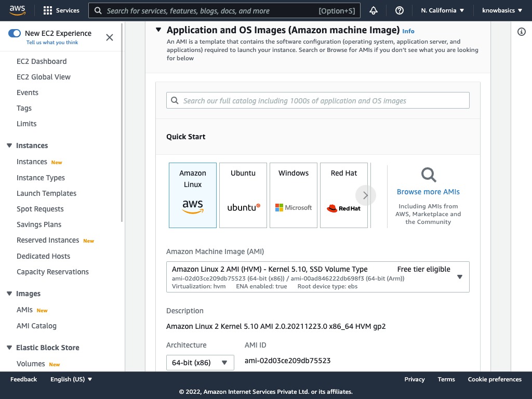Open the N. California region dropdown

[x=442, y=10]
